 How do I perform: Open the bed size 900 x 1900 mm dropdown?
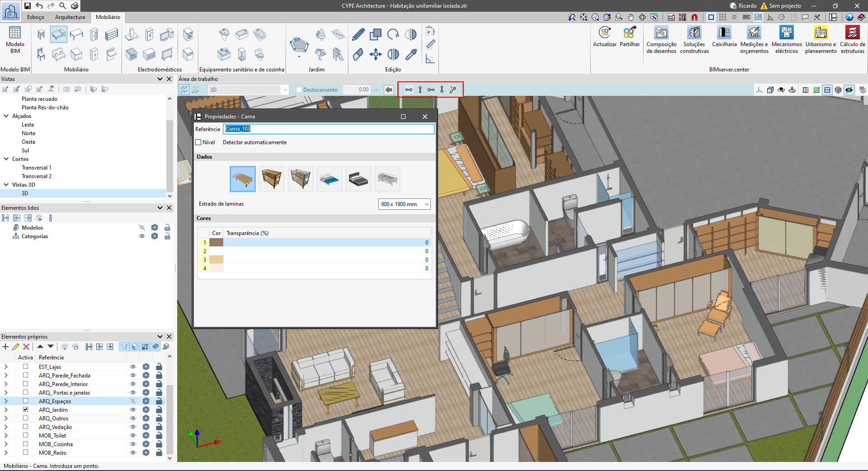tap(404, 204)
